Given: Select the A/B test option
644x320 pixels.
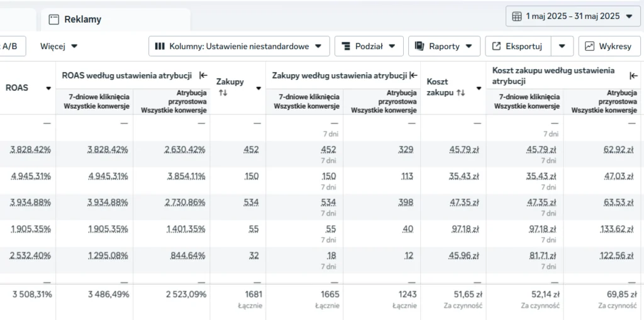Looking at the screenshot, I should point(9,46).
